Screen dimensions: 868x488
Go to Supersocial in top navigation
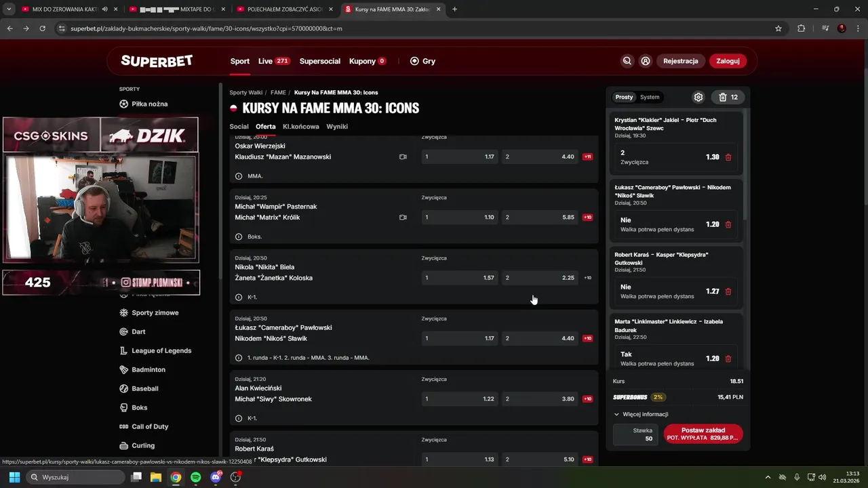(320, 61)
